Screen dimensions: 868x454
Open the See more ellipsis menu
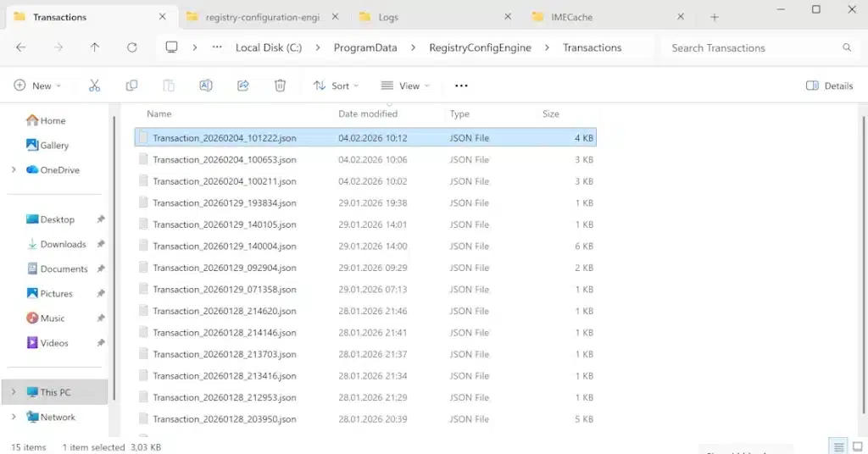[x=461, y=86]
